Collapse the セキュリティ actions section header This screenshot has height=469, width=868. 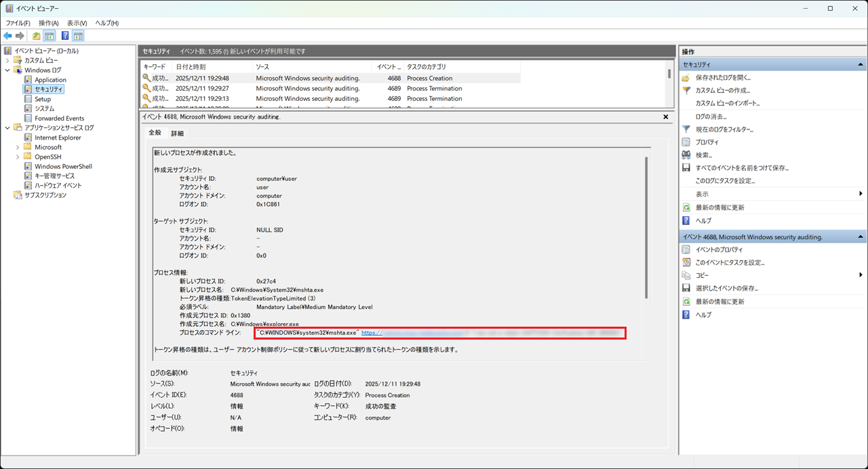tap(861, 64)
